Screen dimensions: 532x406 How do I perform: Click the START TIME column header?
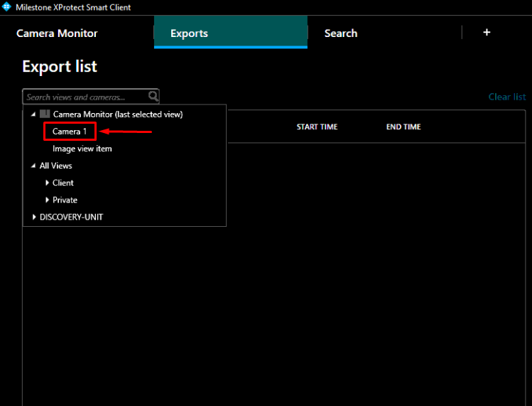click(x=317, y=127)
